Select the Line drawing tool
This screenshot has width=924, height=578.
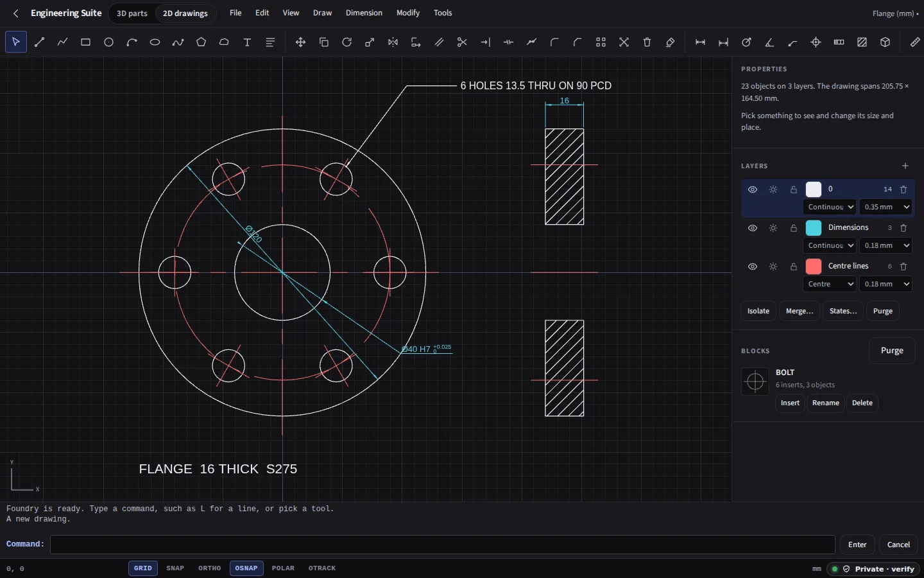coord(39,42)
